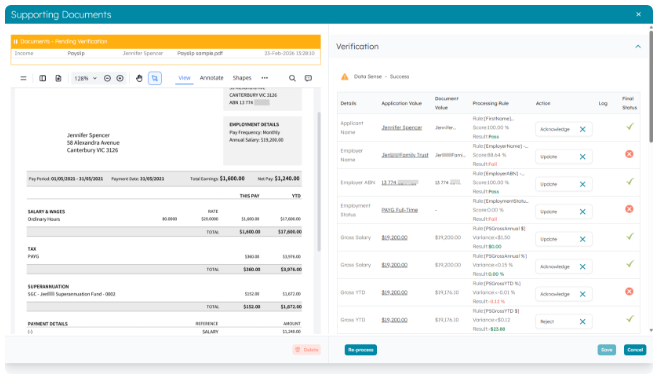Image resolution: width=658 pixels, height=379 pixels.
Task: Click the verification panel vertical scrollbar
Action: tap(651, 86)
